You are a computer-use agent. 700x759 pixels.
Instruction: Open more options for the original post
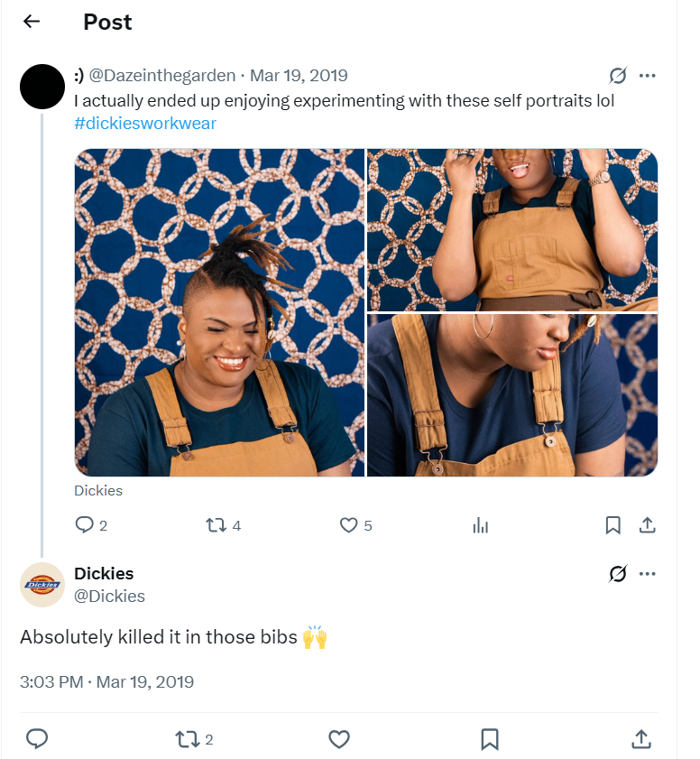point(647,76)
